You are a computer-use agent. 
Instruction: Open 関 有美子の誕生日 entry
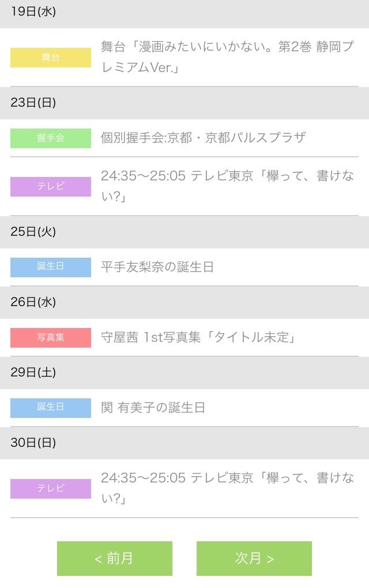pyautogui.click(x=153, y=408)
